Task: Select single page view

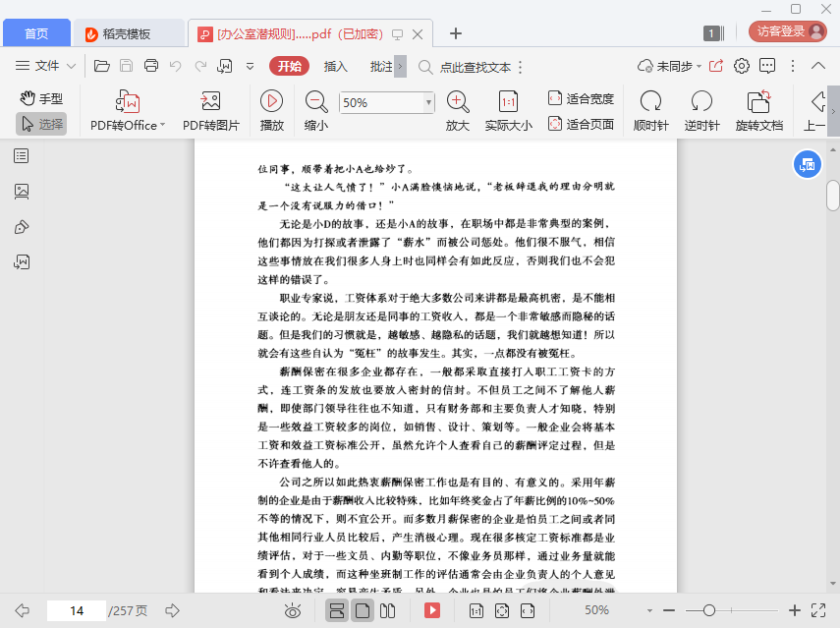Action: (363, 610)
